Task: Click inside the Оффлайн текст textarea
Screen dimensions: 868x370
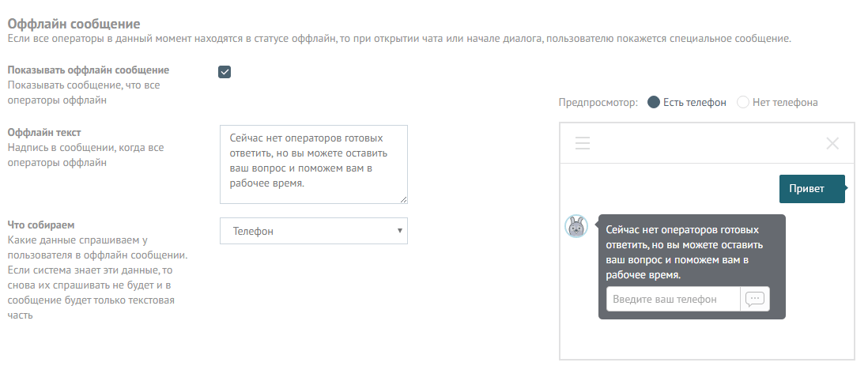Action: click(x=313, y=164)
